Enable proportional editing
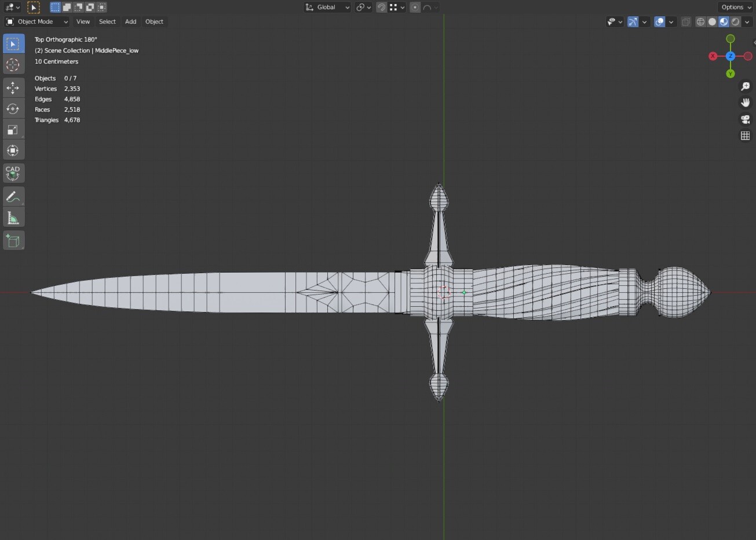Screen dimensions: 756x540 point(416,7)
